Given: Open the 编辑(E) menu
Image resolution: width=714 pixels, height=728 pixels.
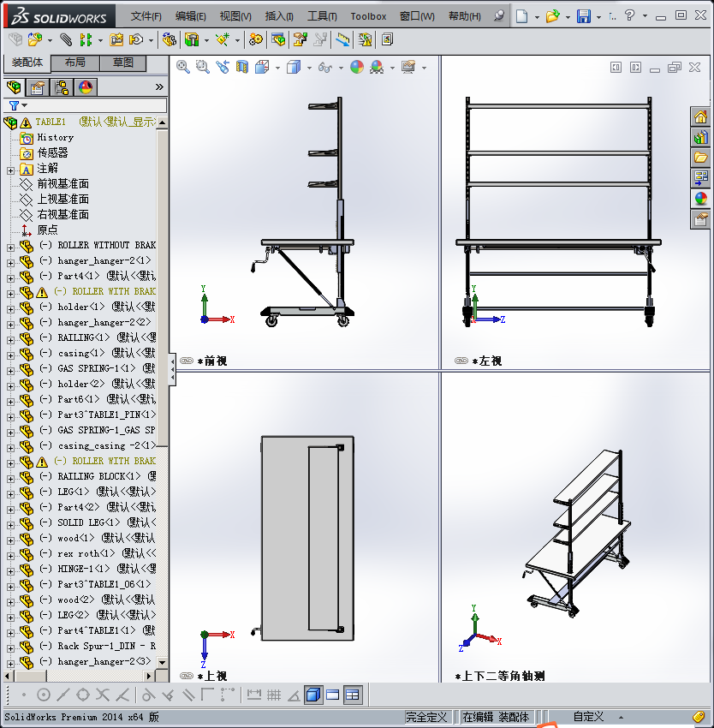Looking at the screenshot, I should click(190, 16).
